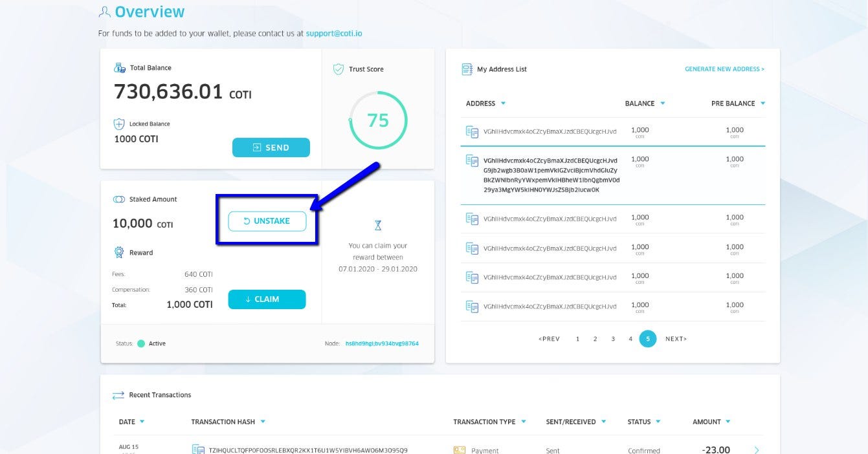Open node link hs8hd9hgi;bv934bvg98764
868x454 pixels.
382,343
